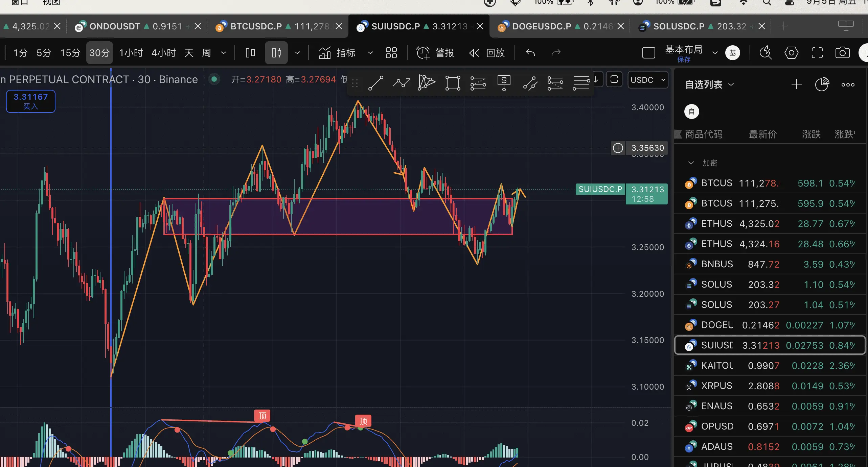The height and width of the screenshot is (467, 868).
Task: Select the rectangle shape tool
Action: [453, 83]
